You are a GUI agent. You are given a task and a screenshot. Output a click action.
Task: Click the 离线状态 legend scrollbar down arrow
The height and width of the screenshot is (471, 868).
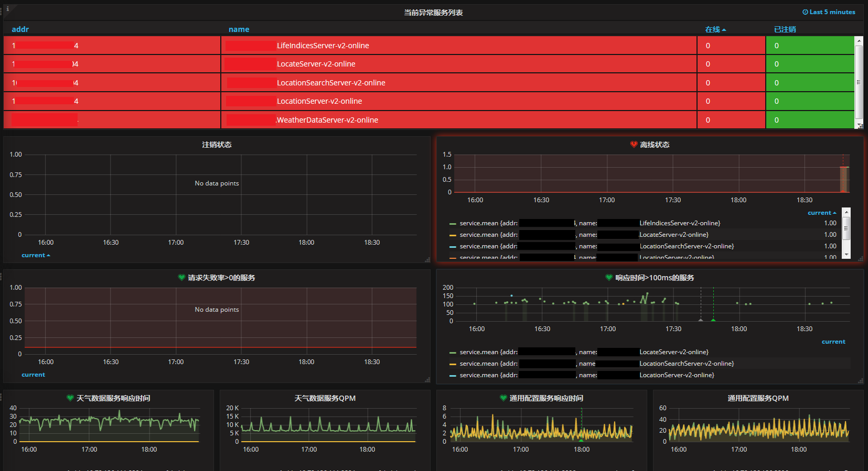(846, 255)
